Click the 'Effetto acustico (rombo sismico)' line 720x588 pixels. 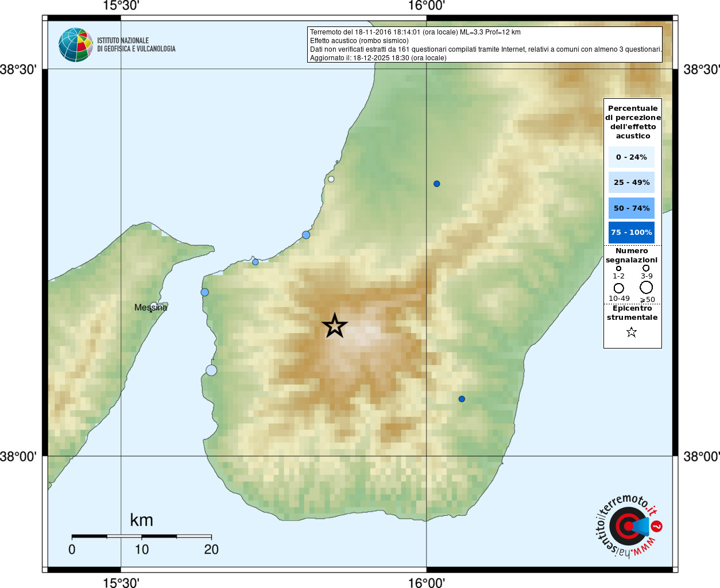pos(359,41)
